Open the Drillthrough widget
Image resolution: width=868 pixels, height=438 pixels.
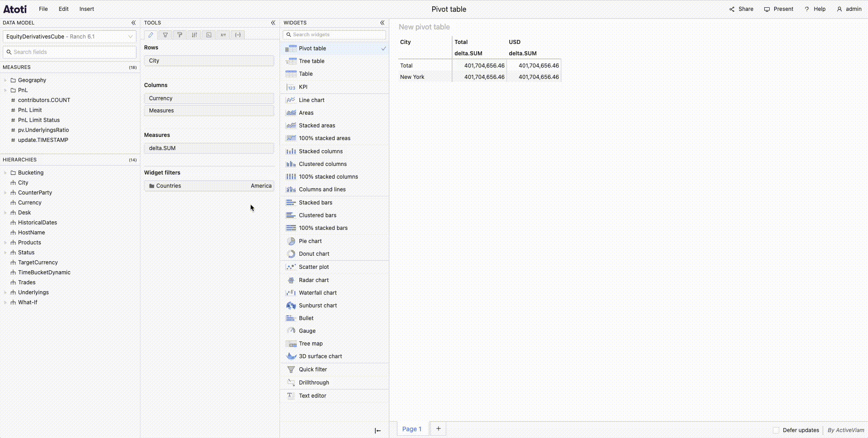pos(313,382)
